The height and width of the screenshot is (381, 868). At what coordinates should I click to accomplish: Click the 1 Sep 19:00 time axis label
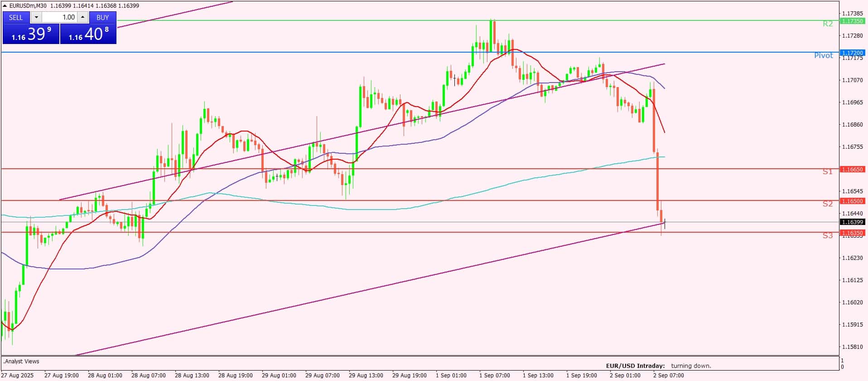point(582,376)
